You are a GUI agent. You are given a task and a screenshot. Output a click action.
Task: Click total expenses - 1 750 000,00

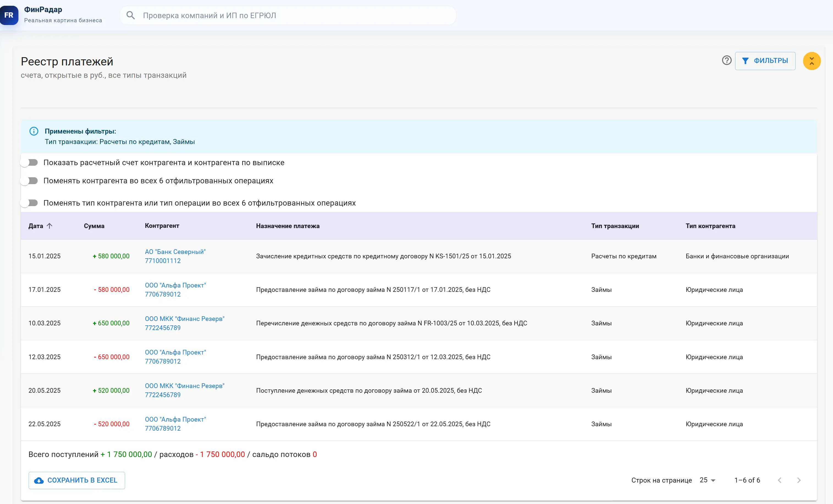(220, 454)
